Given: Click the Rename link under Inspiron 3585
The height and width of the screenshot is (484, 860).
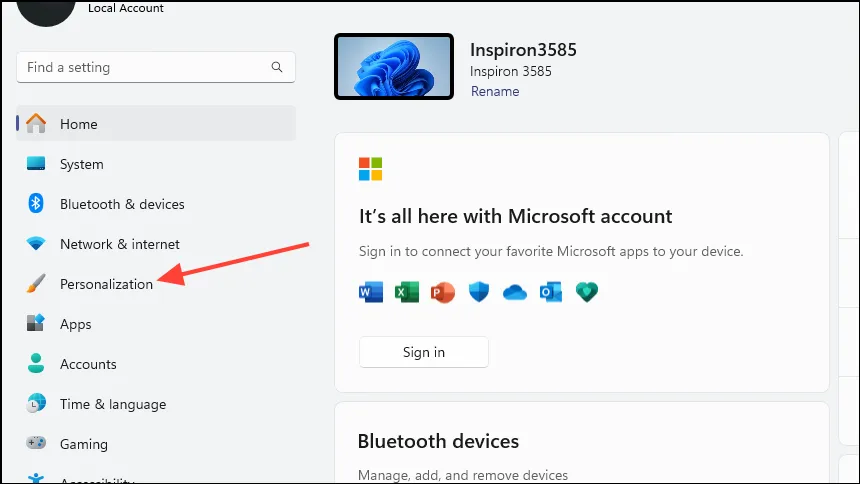Looking at the screenshot, I should click(x=495, y=91).
